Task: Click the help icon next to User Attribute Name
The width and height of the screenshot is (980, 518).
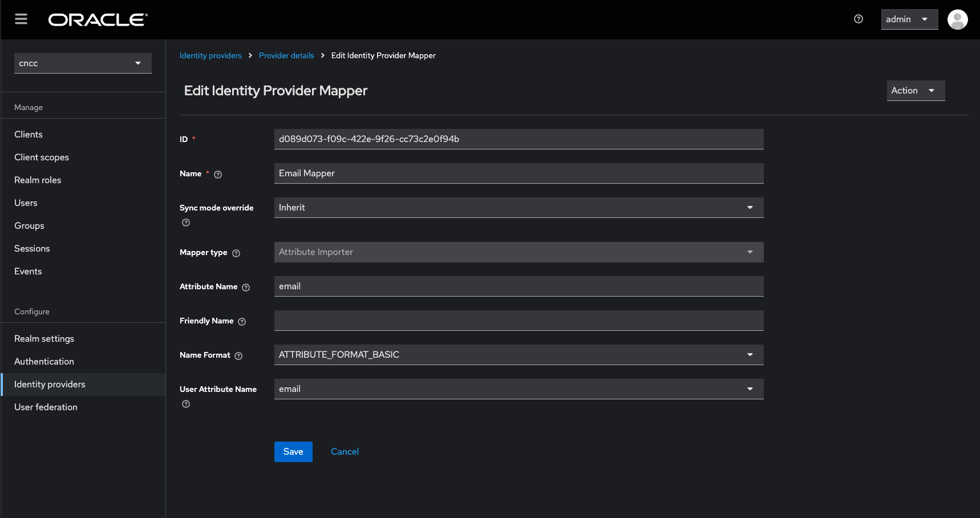Action: (185, 403)
